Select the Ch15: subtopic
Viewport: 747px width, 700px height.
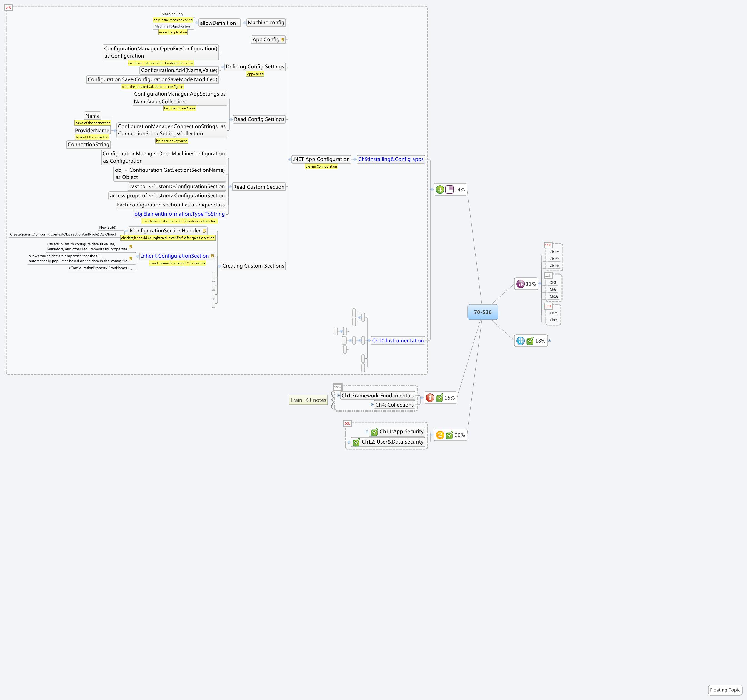click(x=554, y=259)
